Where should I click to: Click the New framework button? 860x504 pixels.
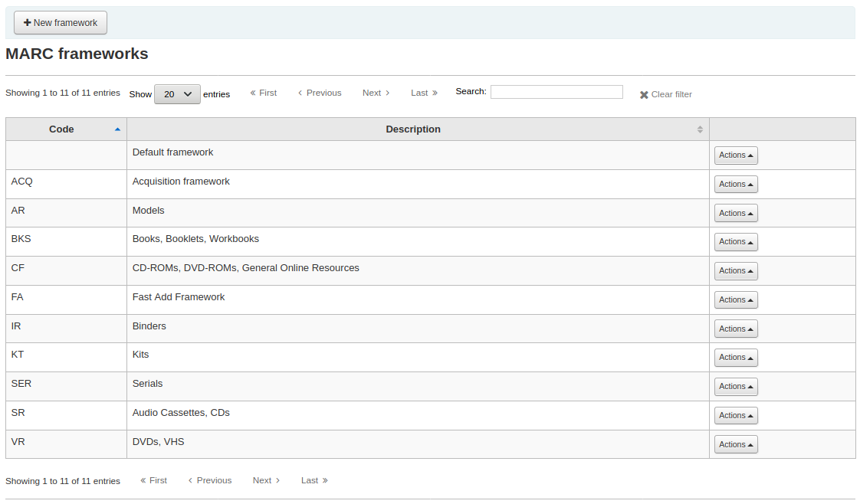tap(61, 23)
